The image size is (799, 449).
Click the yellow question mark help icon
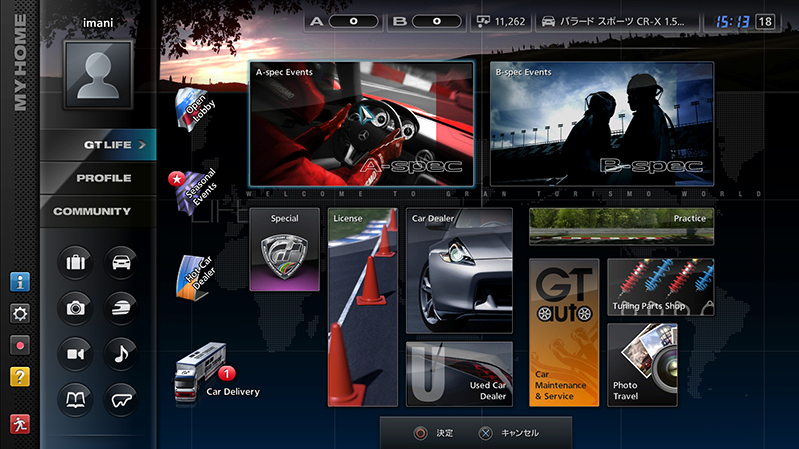pos(20,377)
